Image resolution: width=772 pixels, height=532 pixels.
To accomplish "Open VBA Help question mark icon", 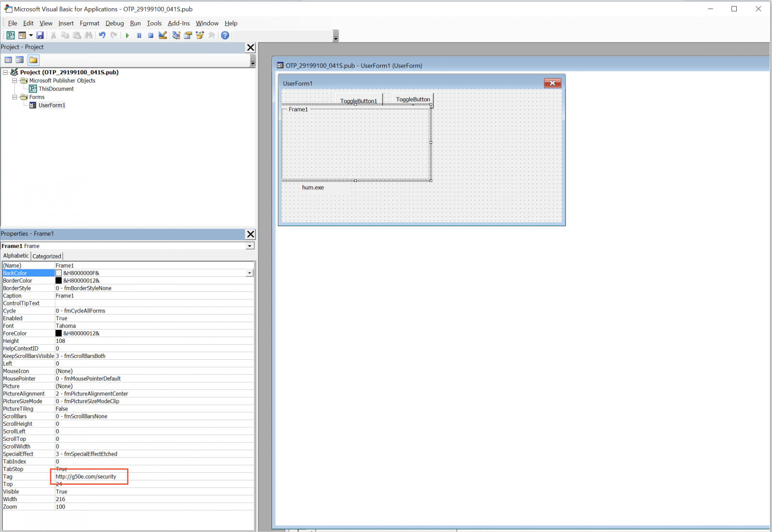I will tap(225, 35).
